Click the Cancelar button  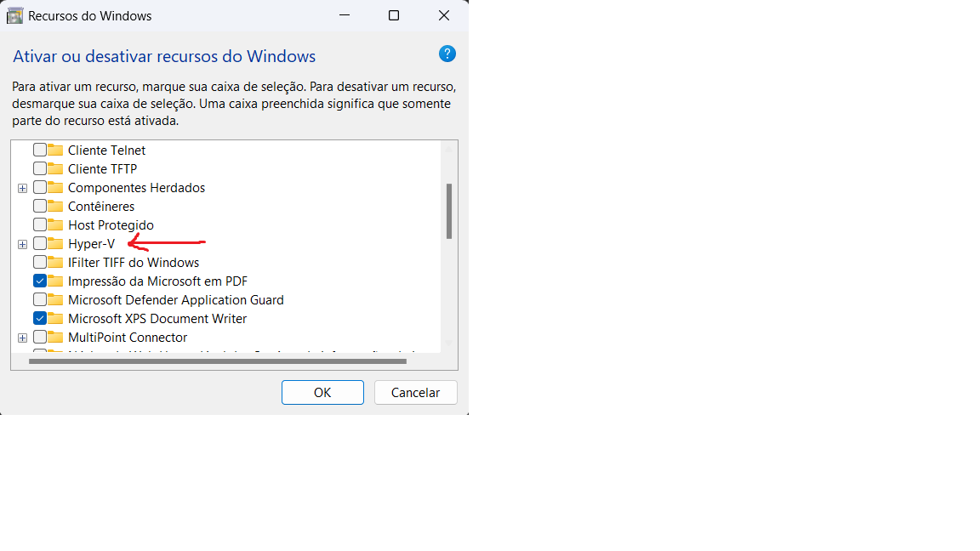[416, 392]
